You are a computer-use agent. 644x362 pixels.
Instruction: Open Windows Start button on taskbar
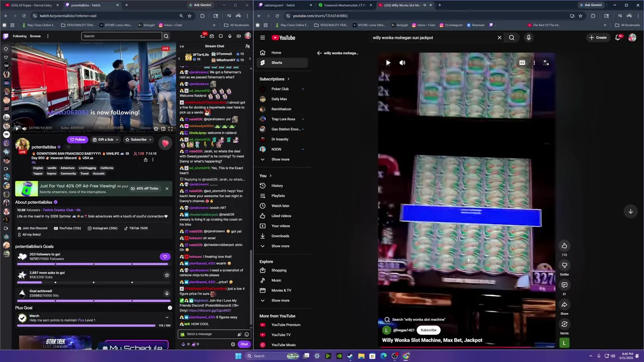click(x=238, y=356)
